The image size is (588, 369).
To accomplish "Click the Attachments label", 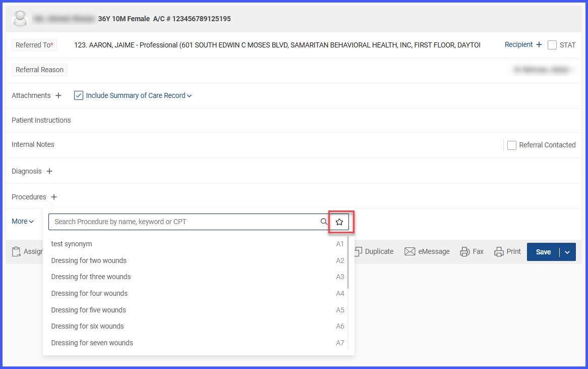I will pyautogui.click(x=31, y=95).
